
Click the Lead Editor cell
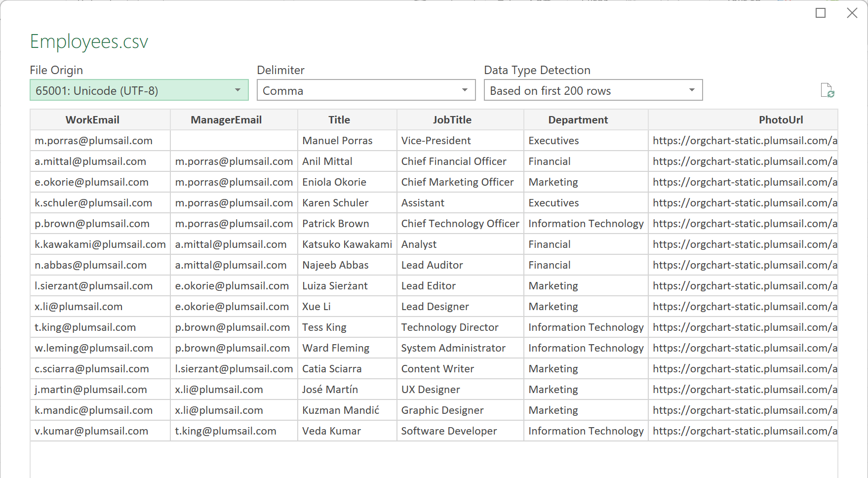click(461, 286)
